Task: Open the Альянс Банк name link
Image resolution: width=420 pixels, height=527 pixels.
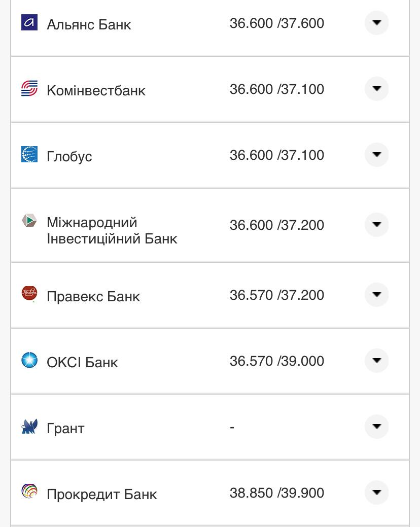Action: coord(89,24)
